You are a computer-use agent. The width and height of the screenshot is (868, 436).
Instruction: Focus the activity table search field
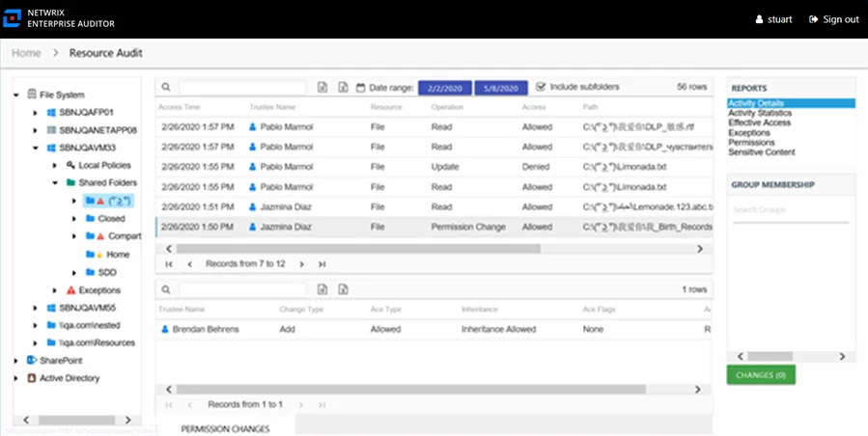tap(242, 88)
